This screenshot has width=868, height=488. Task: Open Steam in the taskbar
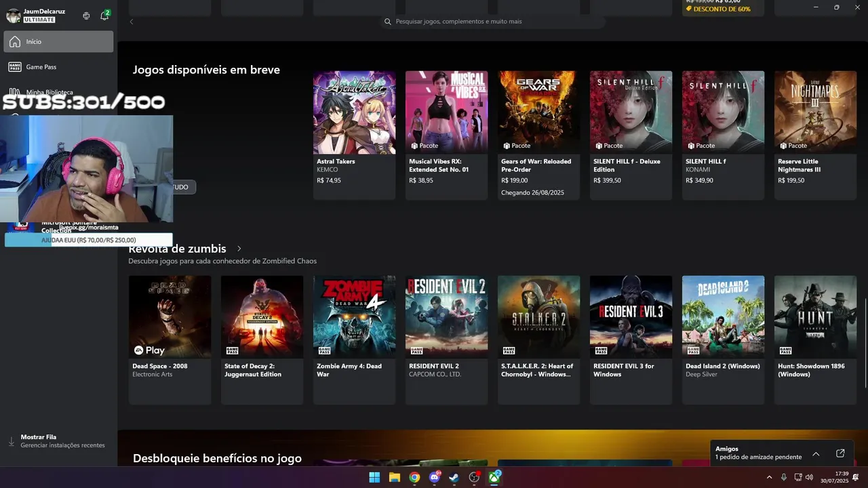click(x=454, y=478)
